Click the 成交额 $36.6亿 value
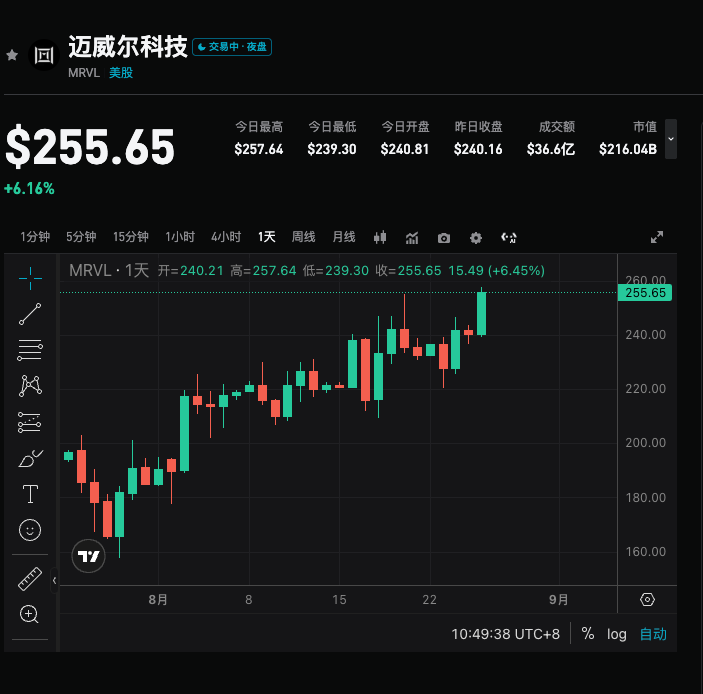The height and width of the screenshot is (694, 703). click(551, 149)
